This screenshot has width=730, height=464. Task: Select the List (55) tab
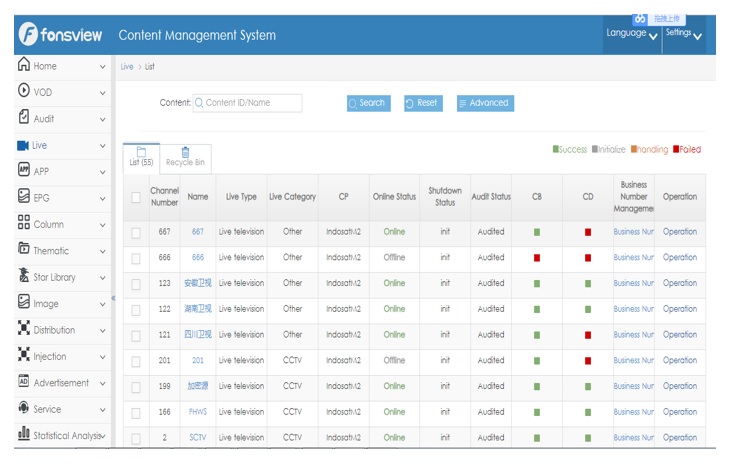click(x=142, y=157)
